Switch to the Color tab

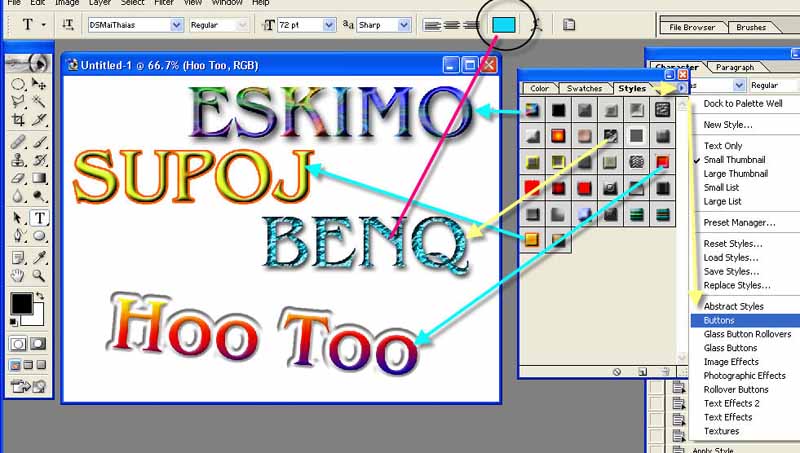tap(539, 88)
